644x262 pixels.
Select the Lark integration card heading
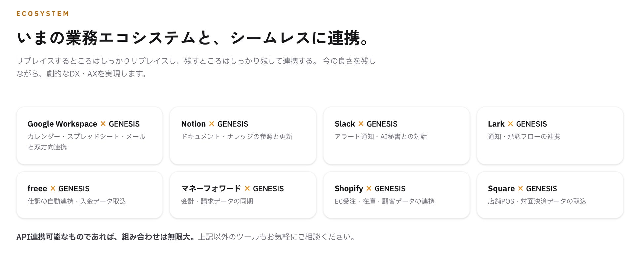(x=518, y=124)
